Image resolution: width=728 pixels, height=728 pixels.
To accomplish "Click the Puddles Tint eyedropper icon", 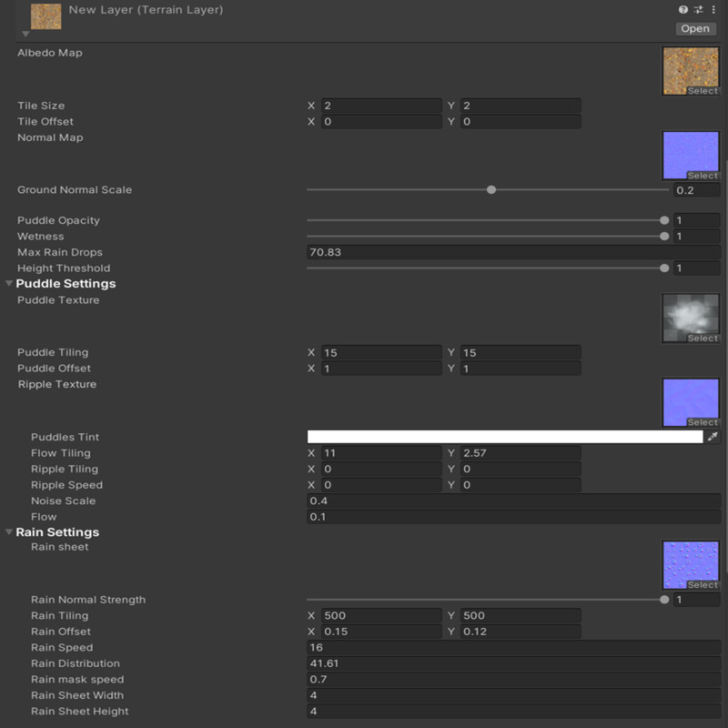I will click(x=713, y=437).
